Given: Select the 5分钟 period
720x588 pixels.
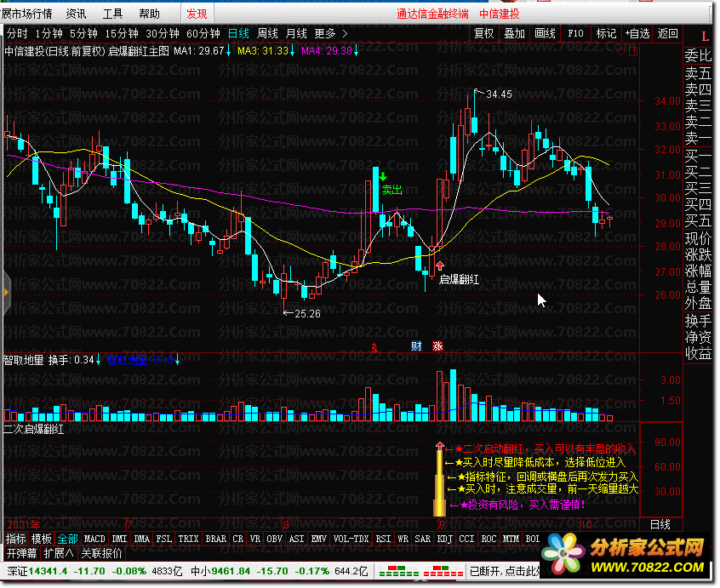Looking at the screenshot, I should tap(83, 33).
